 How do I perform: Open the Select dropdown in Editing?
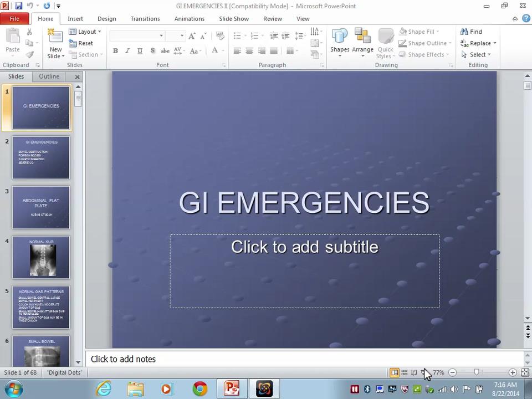(x=478, y=55)
